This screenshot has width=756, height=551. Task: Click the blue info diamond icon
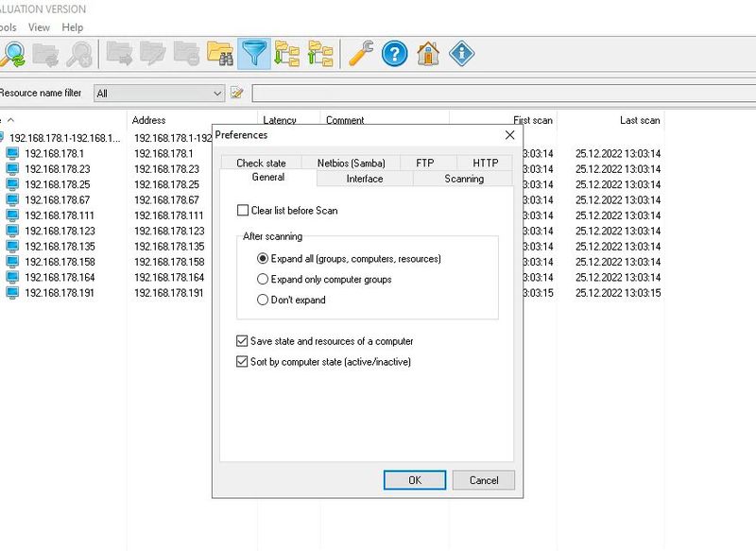(x=461, y=54)
